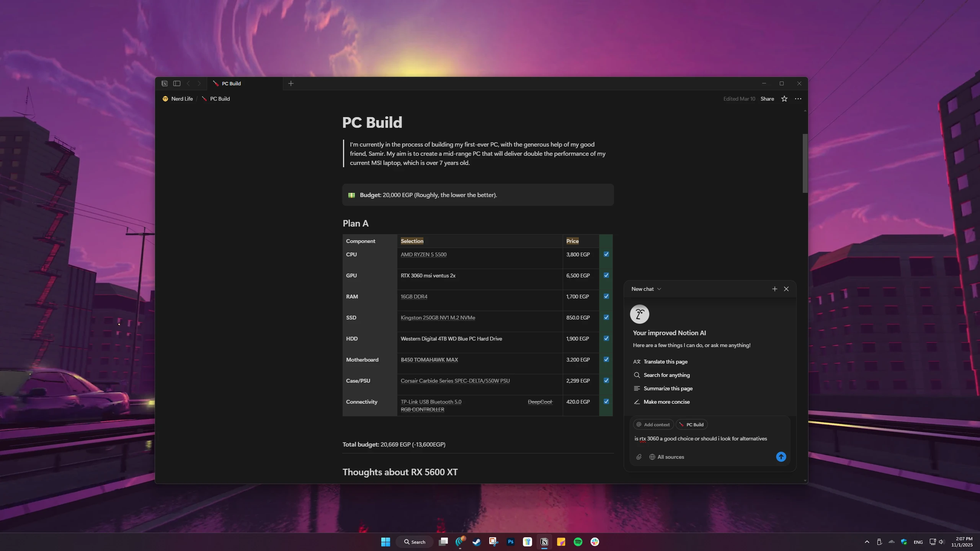Choose Summarize this page option
Image resolution: width=980 pixels, height=551 pixels.
tap(668, 388)
